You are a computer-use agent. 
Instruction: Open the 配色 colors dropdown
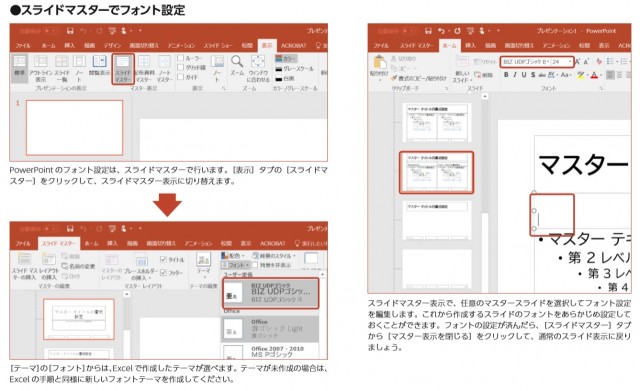233,255
